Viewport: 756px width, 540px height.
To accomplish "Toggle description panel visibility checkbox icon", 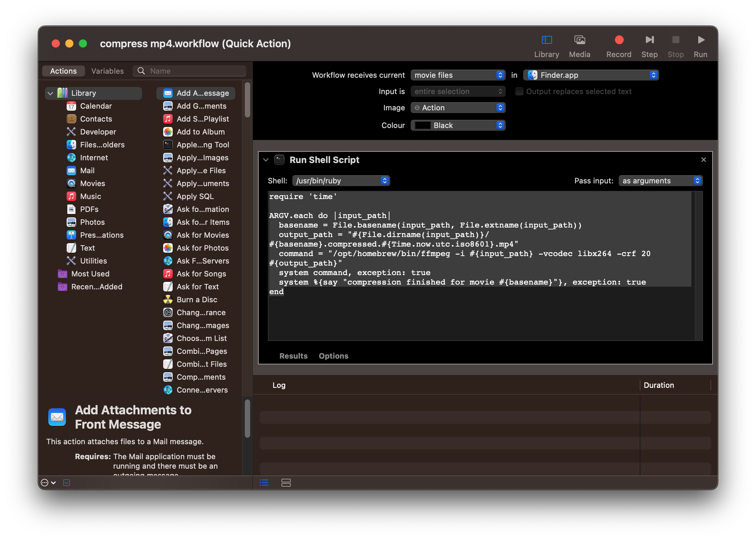I will (67, 483).
